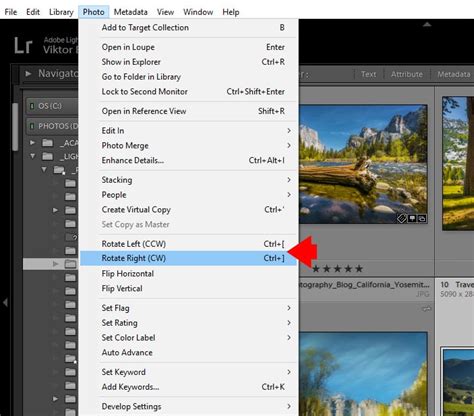Viewport: 474px width, 416px height.
Task: Choose Create Virtual Copy
Action: point(188,209)
